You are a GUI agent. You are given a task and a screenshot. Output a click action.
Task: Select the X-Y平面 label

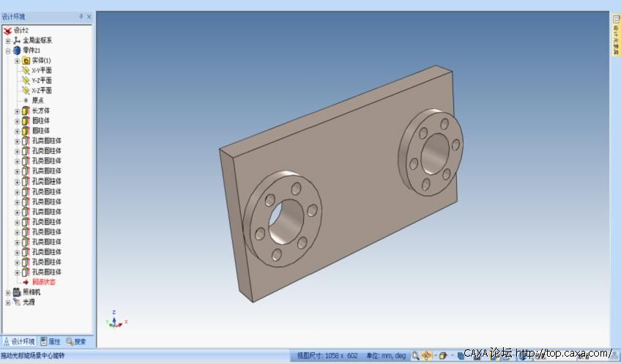42,70
